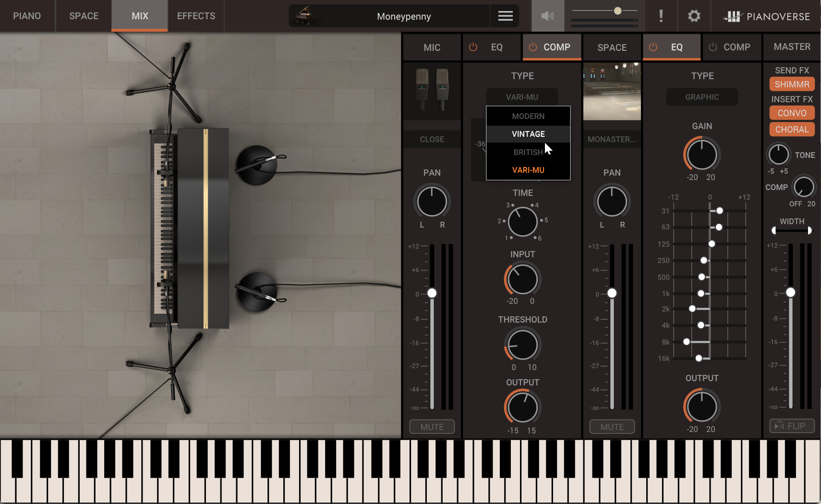Open the GRAPHIC EQ type dropdown
The width and height of the screenshot is (821, 504).
pos(702,97)
